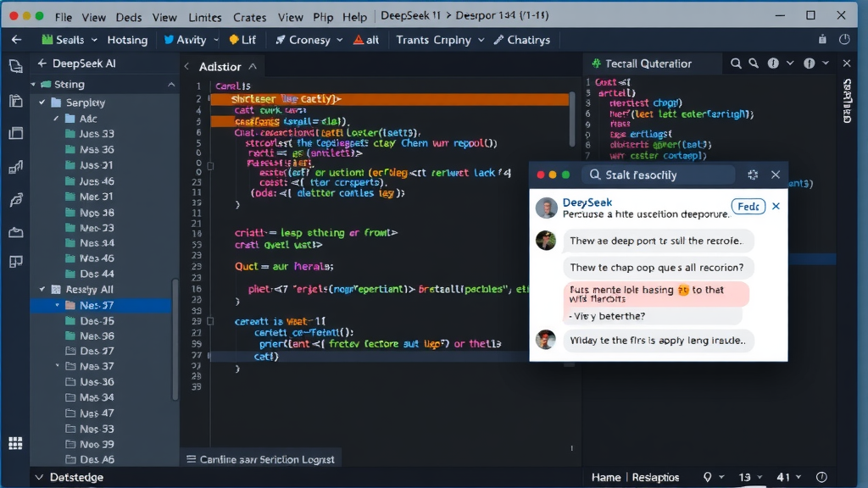The height and width of the screenshot is (488, 868).
Task: Open the search icon in the Tectall panel
Action: 736,62
